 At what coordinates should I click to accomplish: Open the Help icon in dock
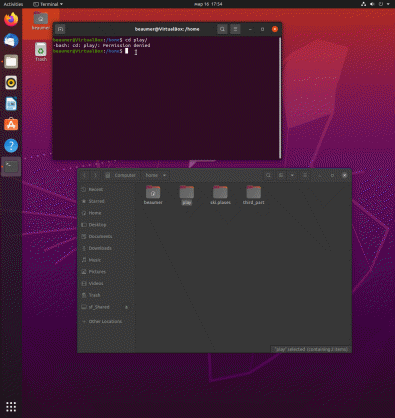coord(11,146)
